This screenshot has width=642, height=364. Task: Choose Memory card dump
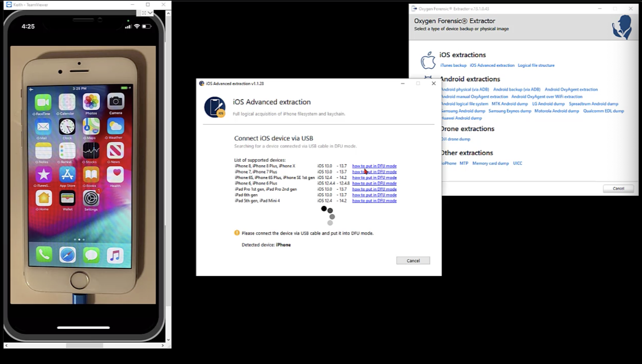click(x=490, y=163)
